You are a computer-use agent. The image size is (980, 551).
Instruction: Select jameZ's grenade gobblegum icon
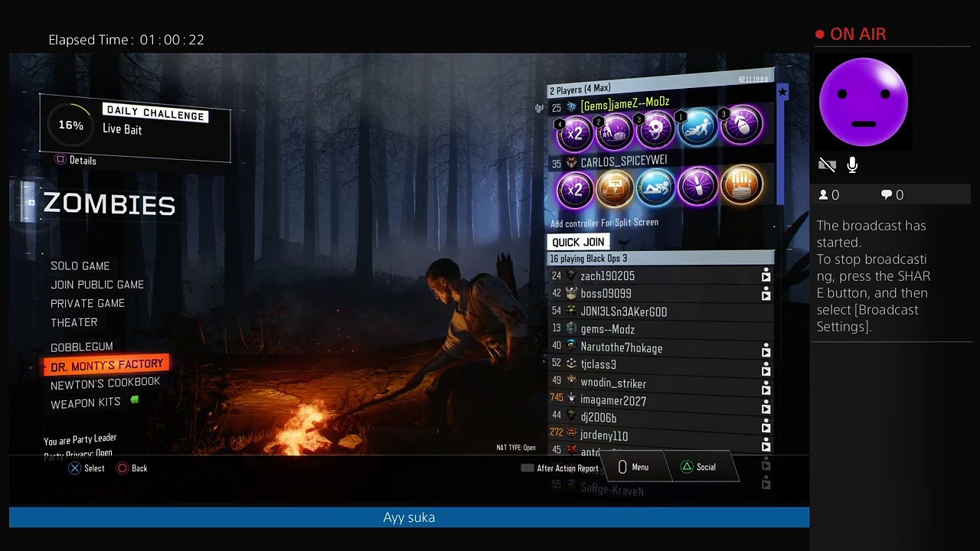[740, 126]
